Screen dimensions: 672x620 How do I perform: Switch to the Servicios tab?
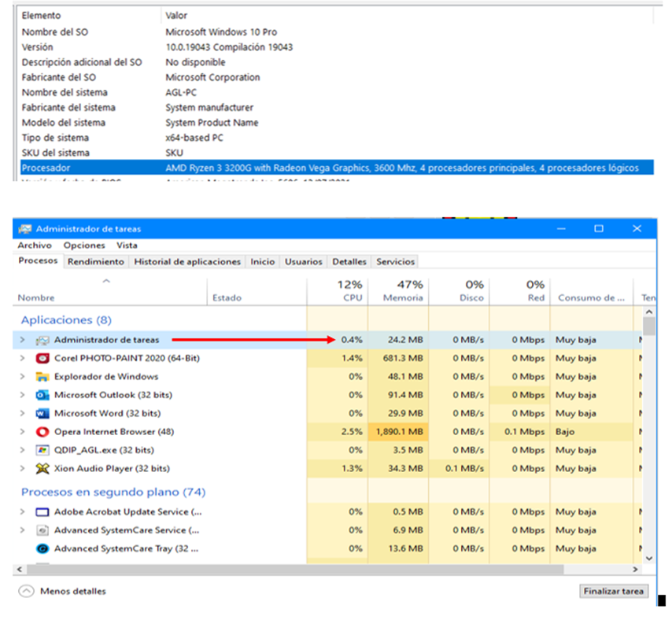coord(396,262)
